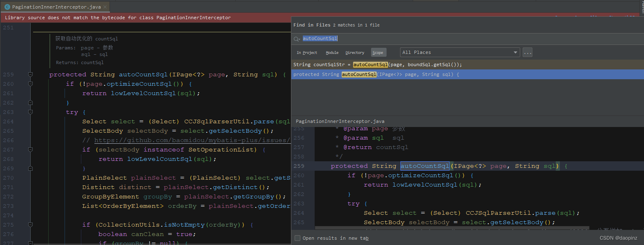Click line number 264 in the editor gutter
644x245 pixels.
coord(8,122)
